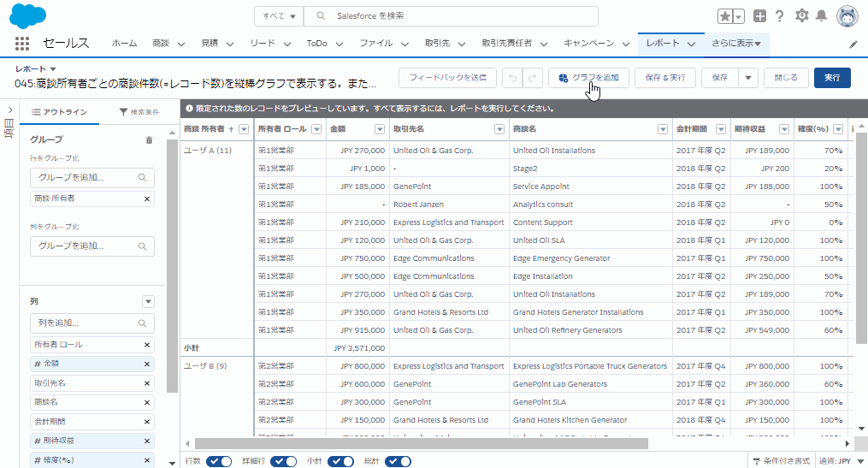Open the すべて search scope dropdown
This screenshot has width=868, height=468.
[x=279, y=16]
